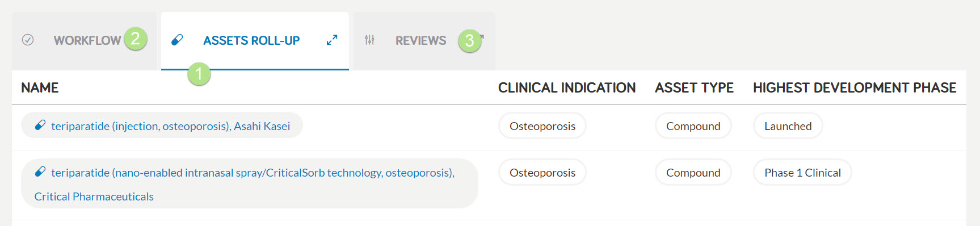Open teriparatide injection Asahi Kasei link
980x226 pixels.
(170, 126)
